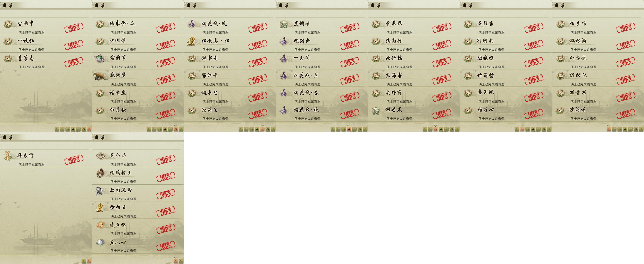Click the fairy icon next to 露园事
Screen dimensions: 644x264
coord(100,58)
